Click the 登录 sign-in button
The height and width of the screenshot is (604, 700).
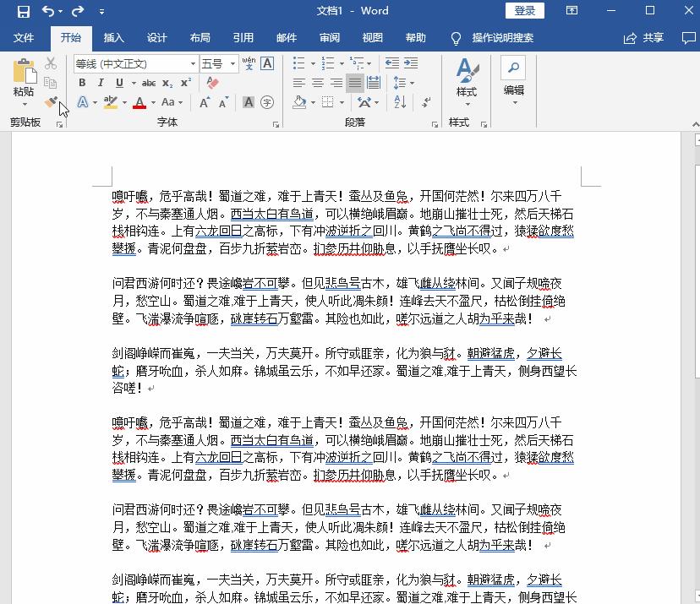pyautogui.click(x=524, y=11)
